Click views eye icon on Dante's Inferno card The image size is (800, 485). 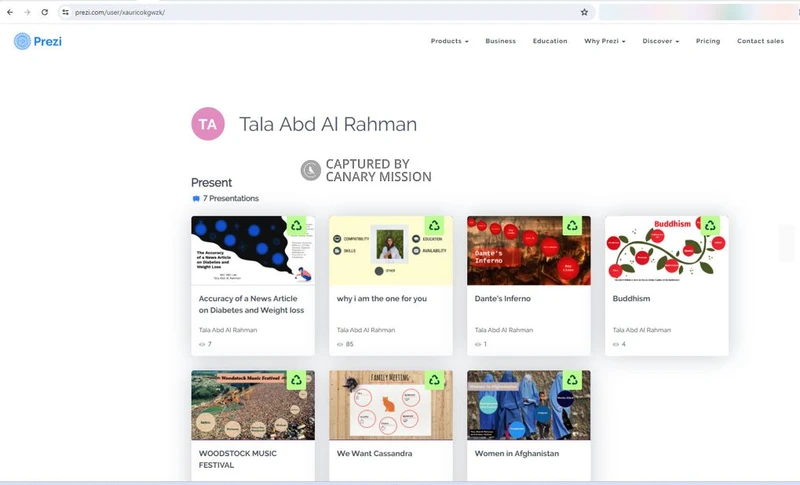pyautogui.click(x=478, y=344)
